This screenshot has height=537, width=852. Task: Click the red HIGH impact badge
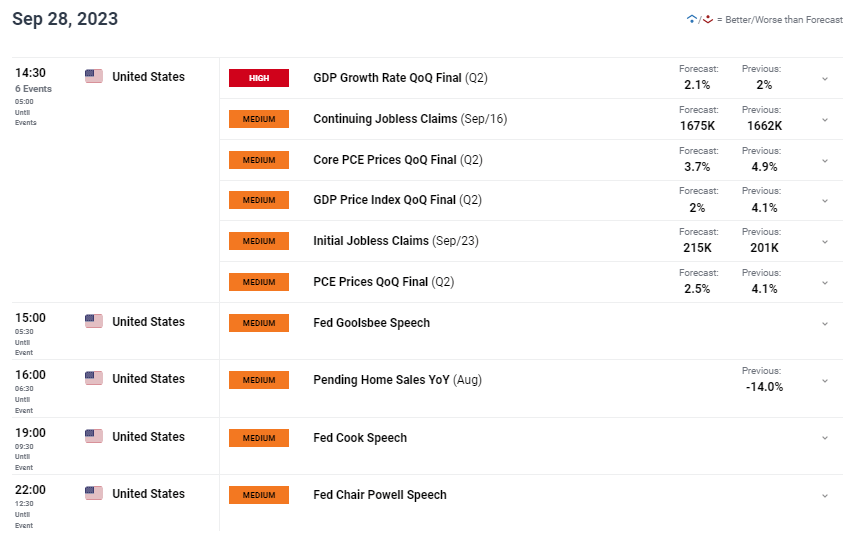point(259,78)
